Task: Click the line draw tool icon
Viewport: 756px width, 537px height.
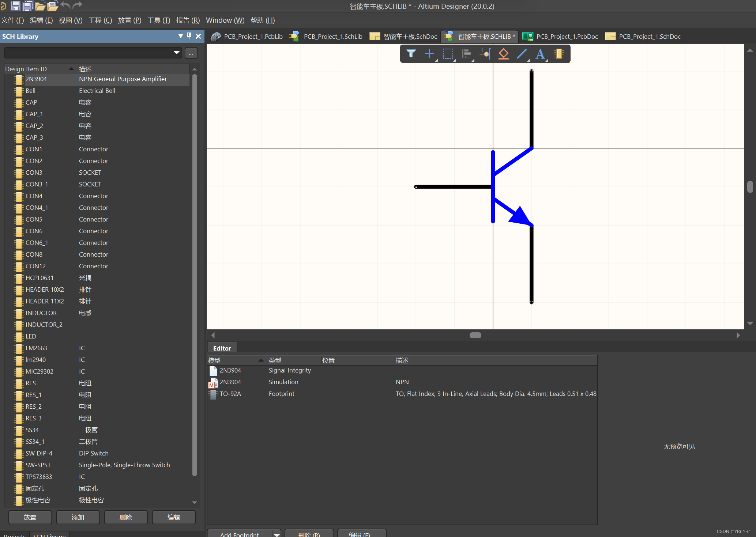Action: (x=522, y=53)
